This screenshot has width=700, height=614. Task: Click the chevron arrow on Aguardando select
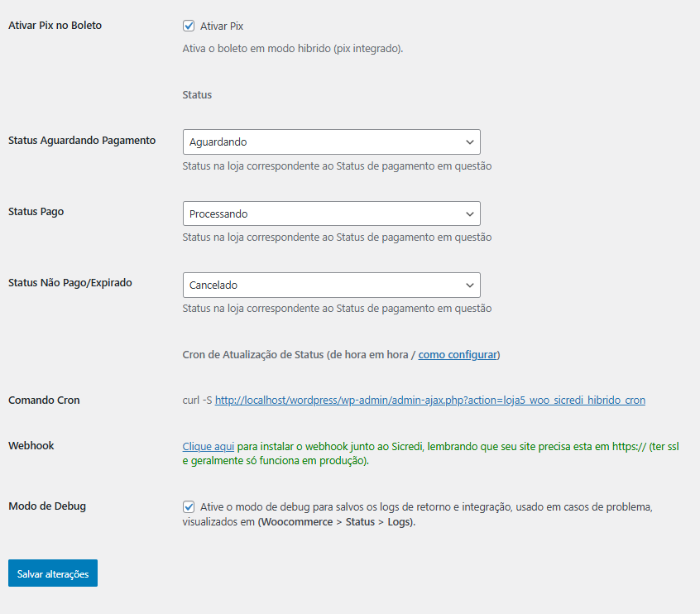coord(470,142)
